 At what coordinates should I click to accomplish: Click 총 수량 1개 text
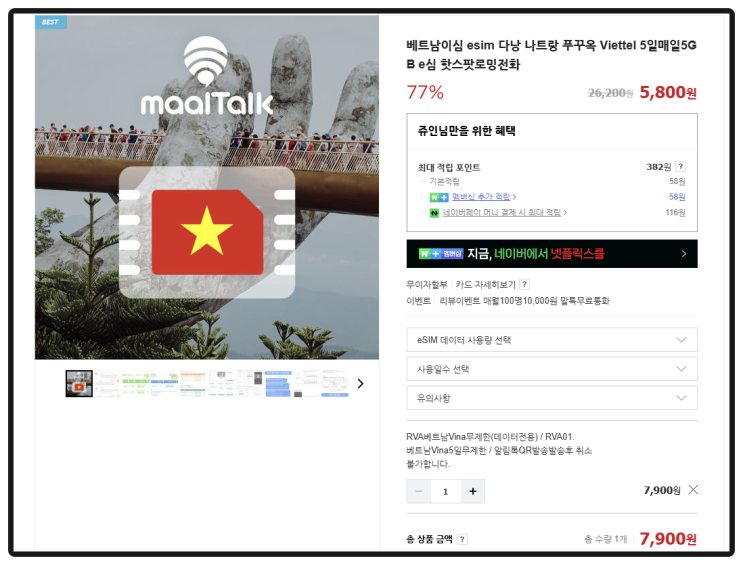pos(606,539)
